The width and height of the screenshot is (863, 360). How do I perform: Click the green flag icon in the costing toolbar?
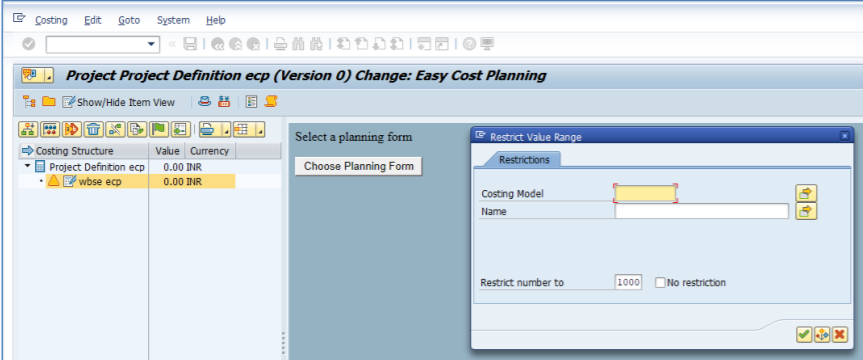159,129
